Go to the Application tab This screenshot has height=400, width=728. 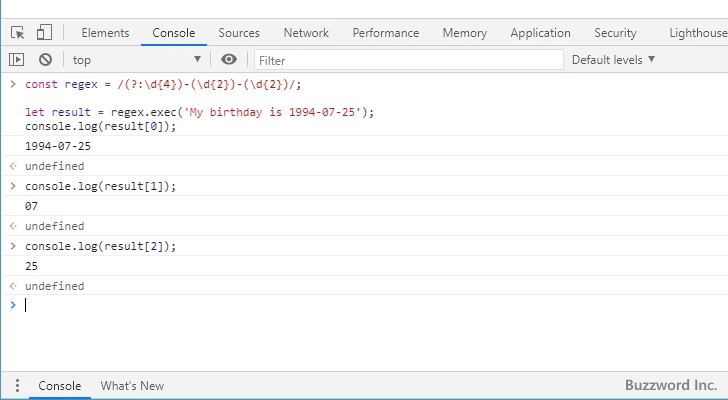point(540,33)
